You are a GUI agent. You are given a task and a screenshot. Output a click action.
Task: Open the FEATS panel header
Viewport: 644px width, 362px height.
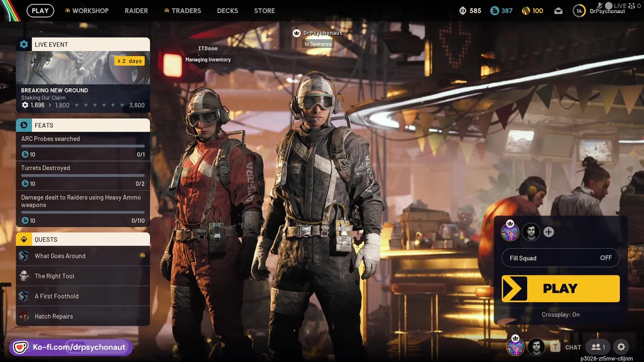click(x=83, y=125)
